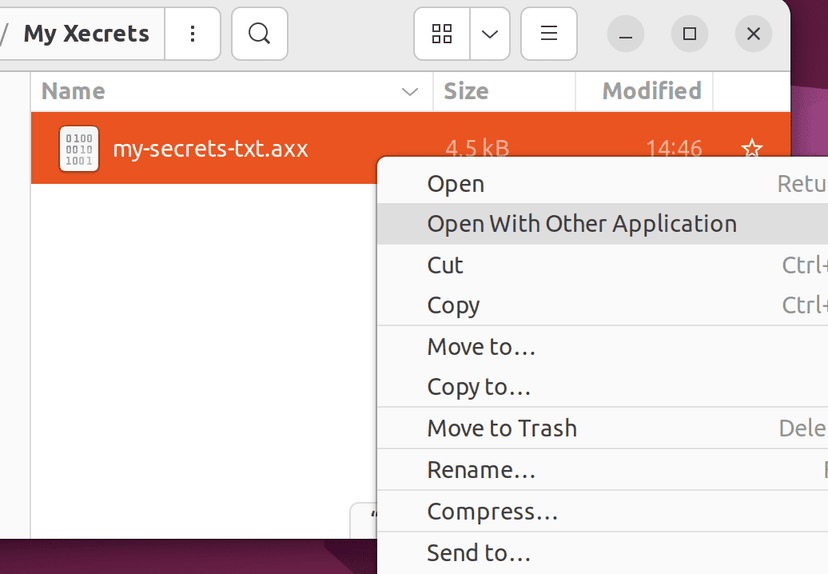Choose Send to… from the context menu
Screen dimensions: 828x574
(603, 553)
